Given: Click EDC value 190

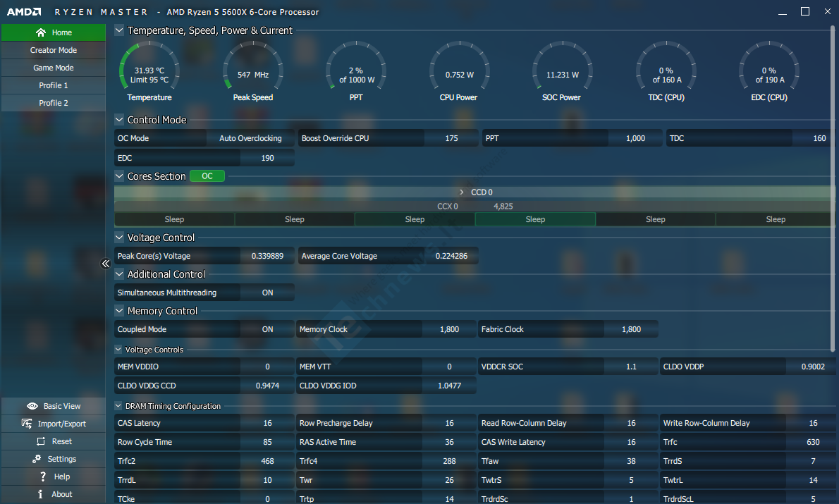Looking at the screenshot, I should [x=267, y=158].
